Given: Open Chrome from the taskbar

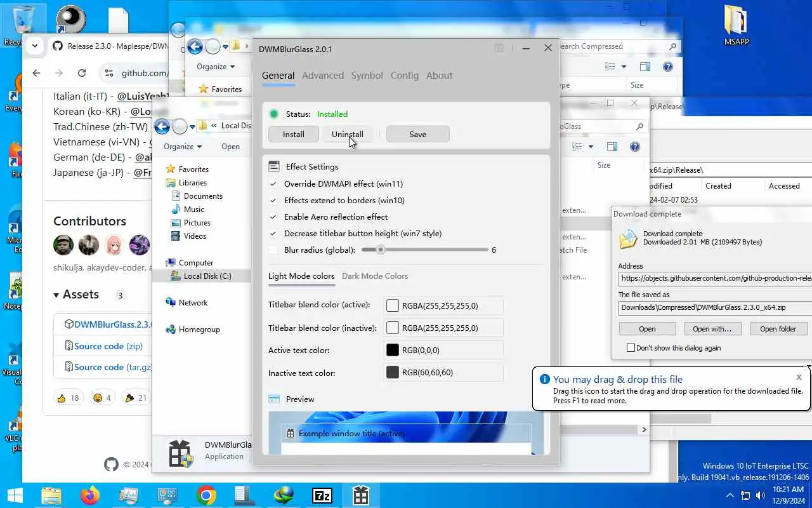Looking at the screenshot, I should [206, 495].
